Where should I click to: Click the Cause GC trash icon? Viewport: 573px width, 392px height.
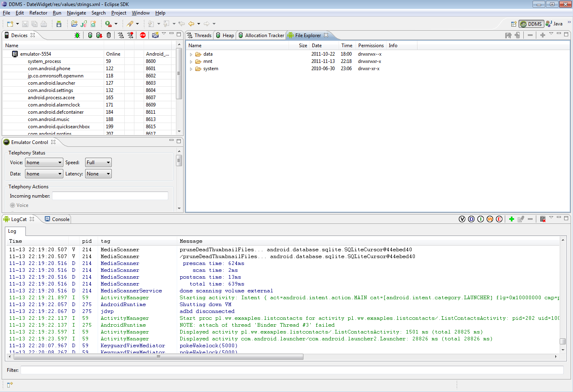coord(109,35)
